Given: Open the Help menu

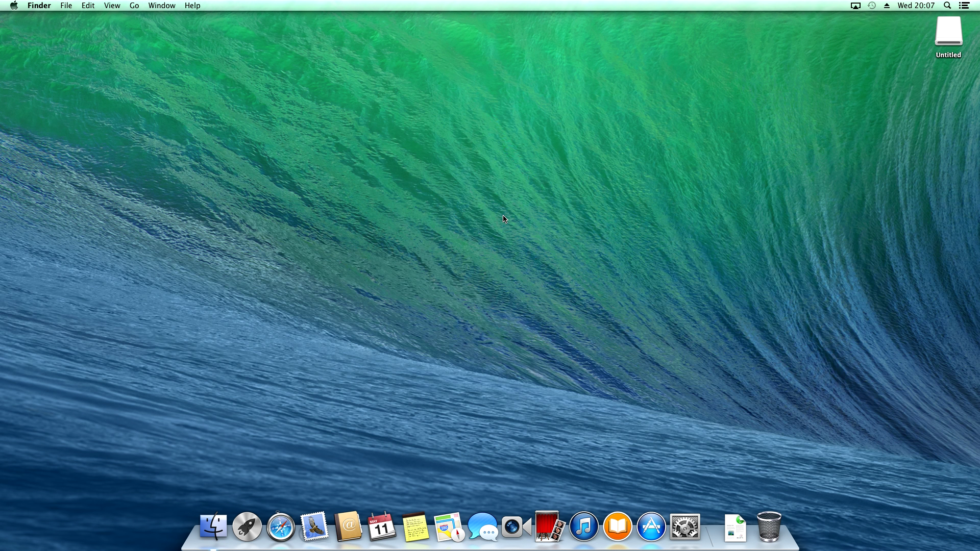Looking at the screenshot, I should (x=192, y=6).
